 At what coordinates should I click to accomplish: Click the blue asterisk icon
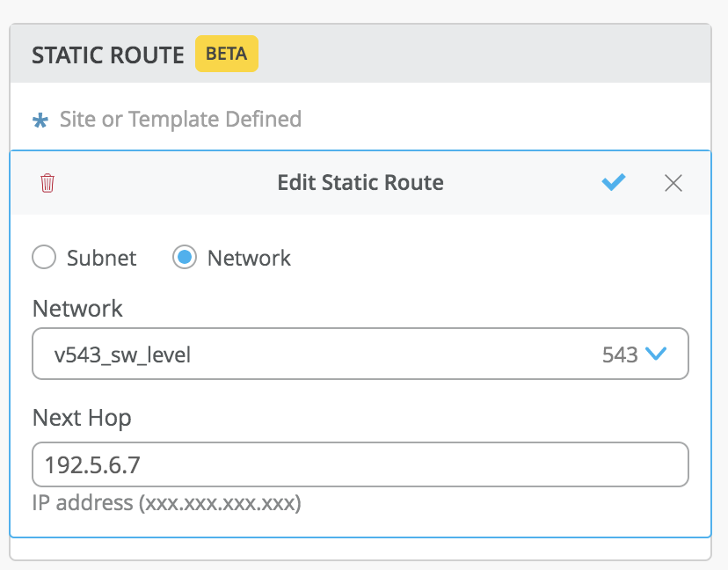click(40, 121)
